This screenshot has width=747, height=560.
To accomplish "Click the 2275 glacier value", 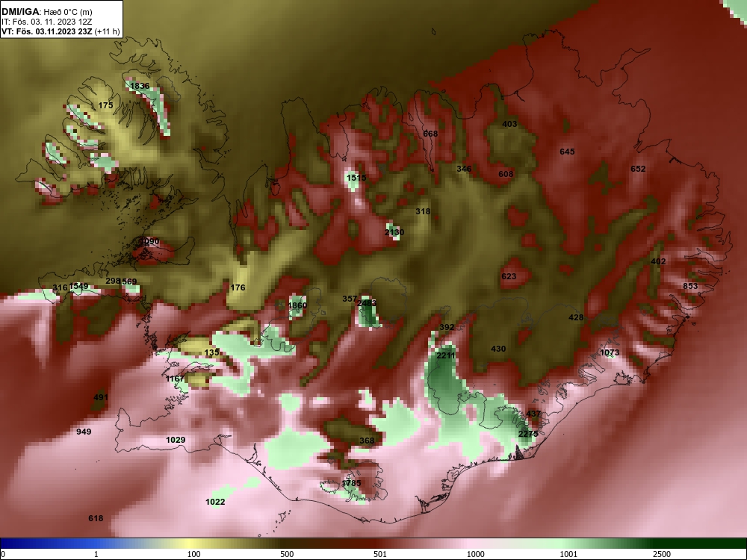I will click(x=528, y=434).
